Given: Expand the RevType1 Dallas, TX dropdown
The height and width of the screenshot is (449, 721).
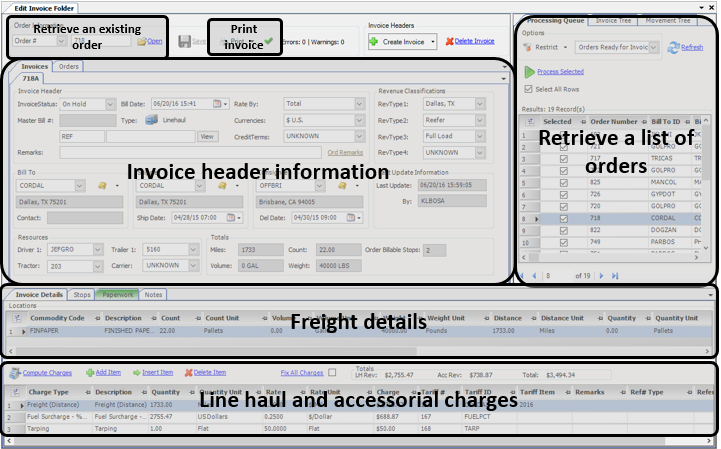Looking at the screenshot, I should coord(480,104).
